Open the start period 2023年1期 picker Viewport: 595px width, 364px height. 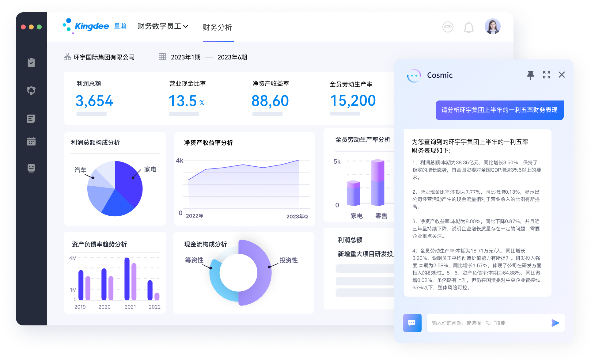pos(185,57)
